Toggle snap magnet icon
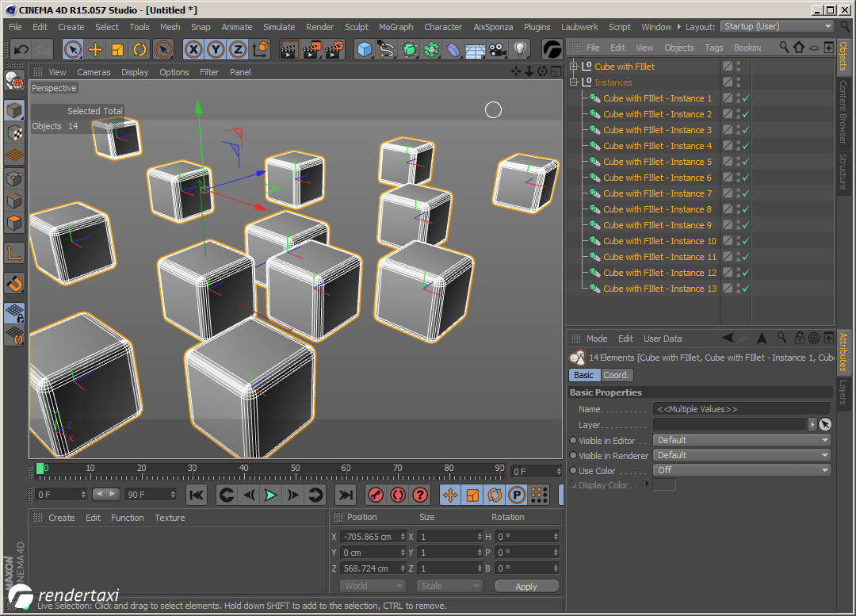The width and height of the screenshot is (856, 616). coord(14,283)
